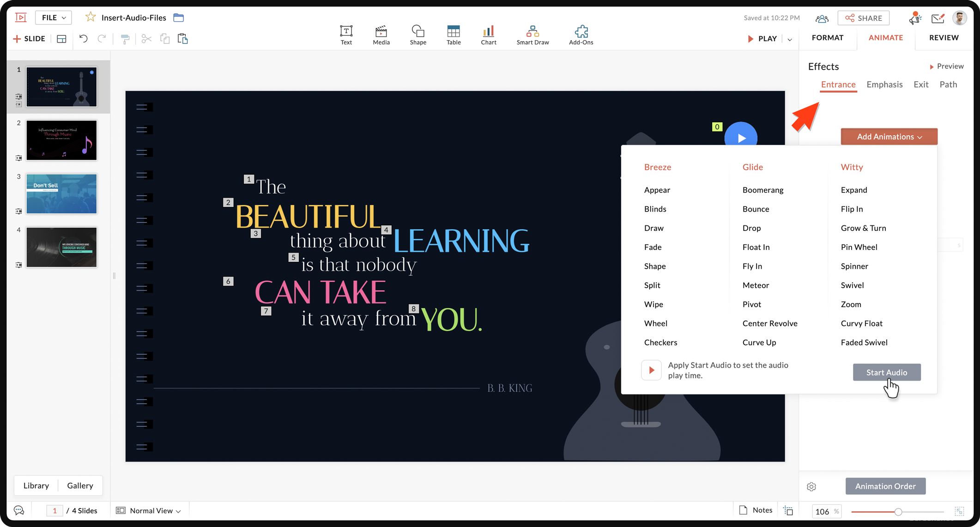Open the Animation Order button

point(885,486)
